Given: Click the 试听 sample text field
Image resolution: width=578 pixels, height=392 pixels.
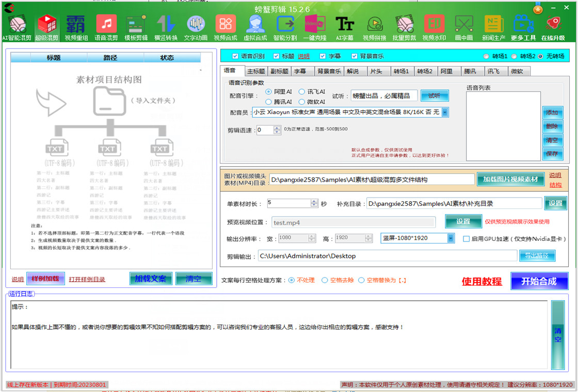Looking at the screenshot, I should tap(384, 96).
